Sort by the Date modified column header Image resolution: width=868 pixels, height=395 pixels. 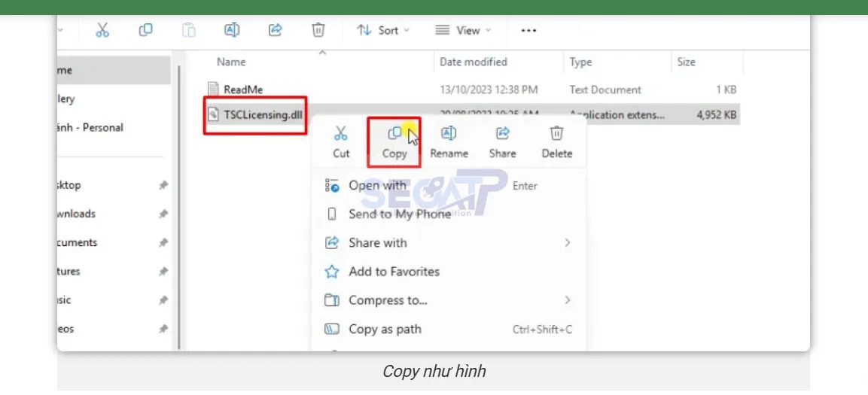pos(474,62)
